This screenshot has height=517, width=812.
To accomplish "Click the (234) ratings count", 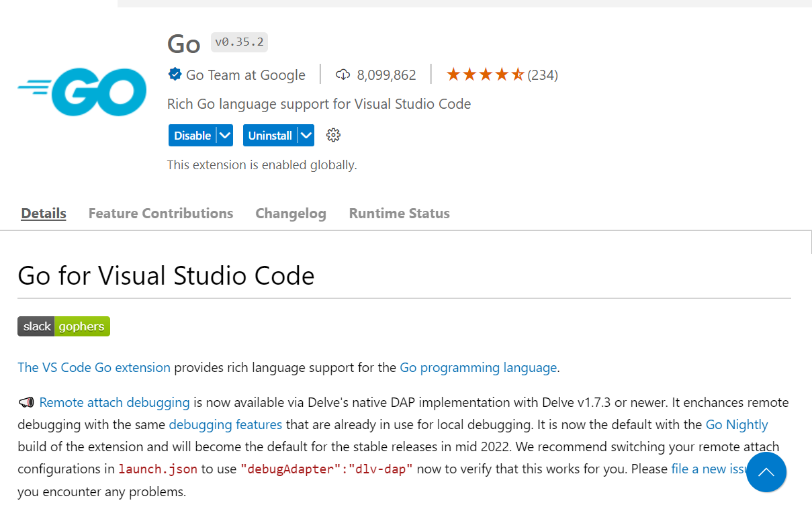I will pos(543,75).
